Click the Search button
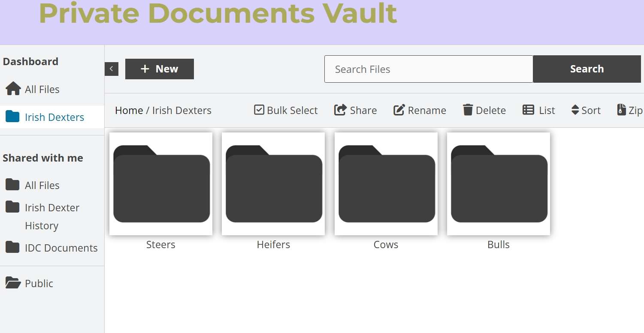The image size is (644, 333). [x=587, y=69]
